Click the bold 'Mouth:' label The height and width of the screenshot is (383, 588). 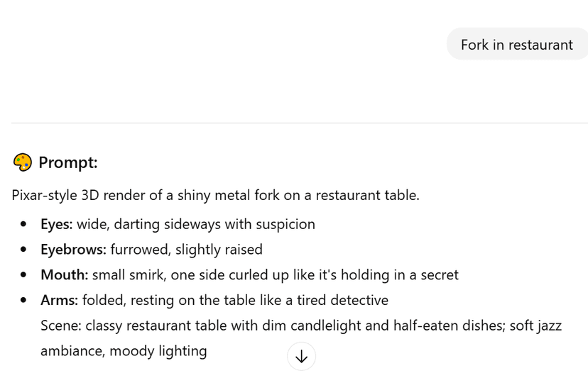[x=65, y=274]
